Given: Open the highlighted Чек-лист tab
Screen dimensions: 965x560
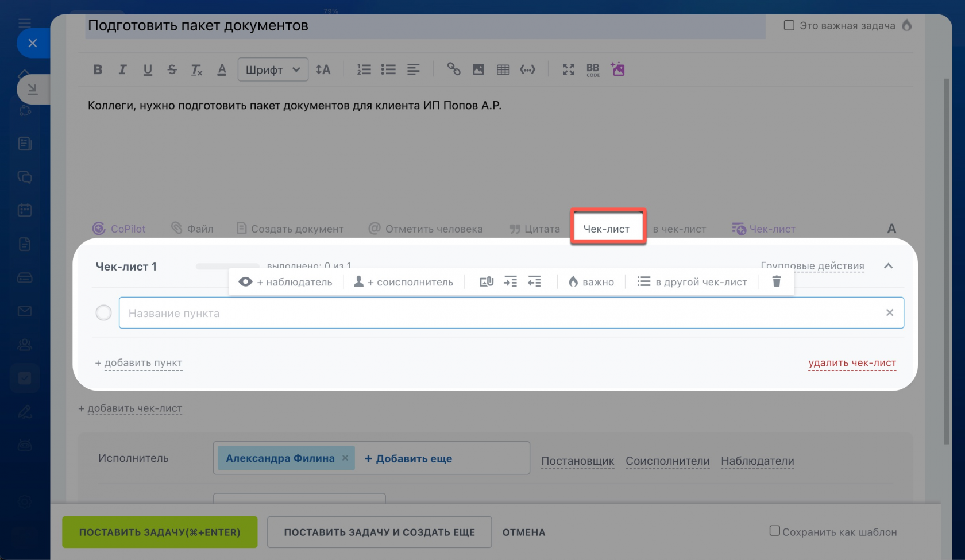Looking at the screenshot, I should point(607,229).
